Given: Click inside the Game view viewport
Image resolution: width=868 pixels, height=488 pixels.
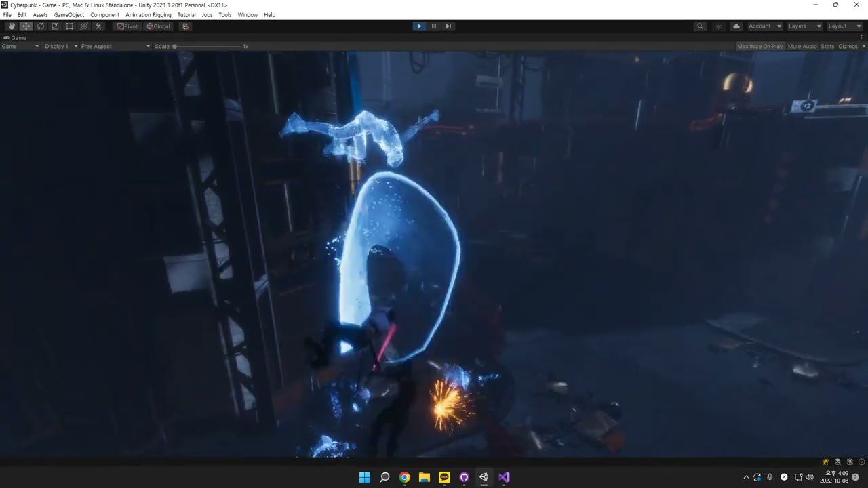Looking at the screenshot, I should pos(434,254).
